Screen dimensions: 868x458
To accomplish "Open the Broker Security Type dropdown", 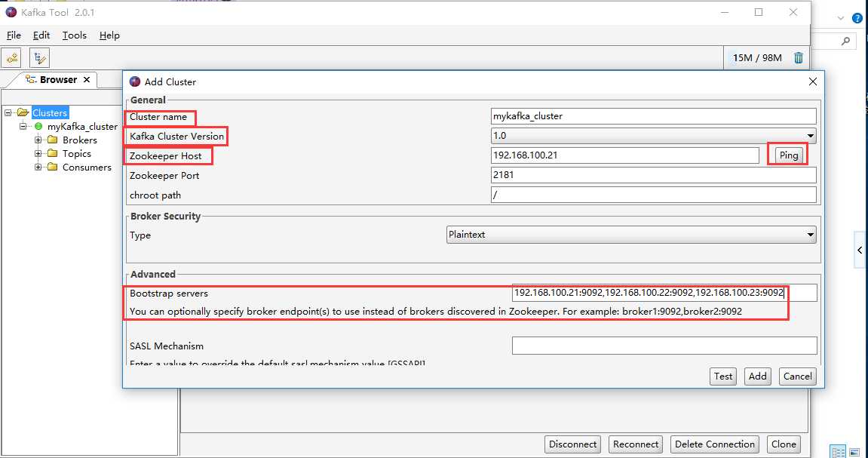I will pos(811,235).
